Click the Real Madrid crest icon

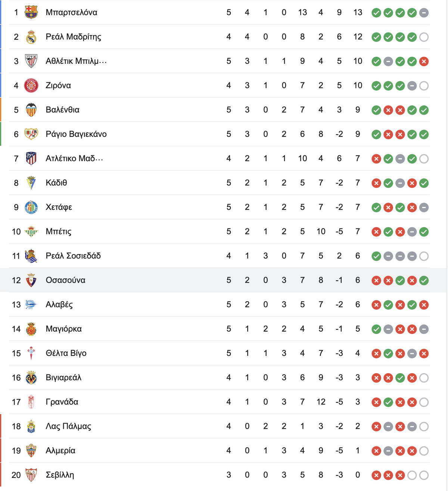(31, 37)
